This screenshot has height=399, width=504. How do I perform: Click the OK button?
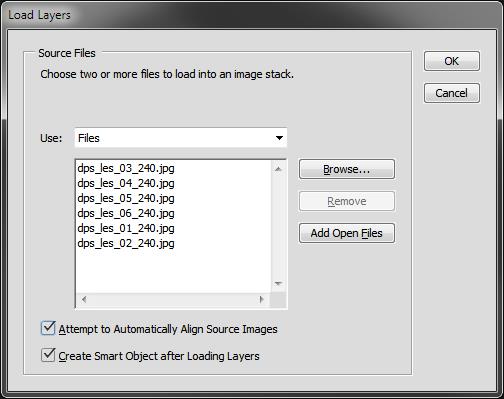[452, 61]
